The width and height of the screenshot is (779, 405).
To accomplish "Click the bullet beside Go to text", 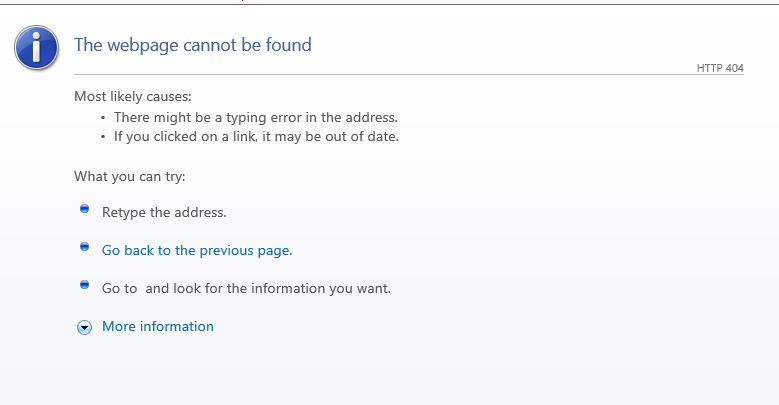I will click(85, 285).
